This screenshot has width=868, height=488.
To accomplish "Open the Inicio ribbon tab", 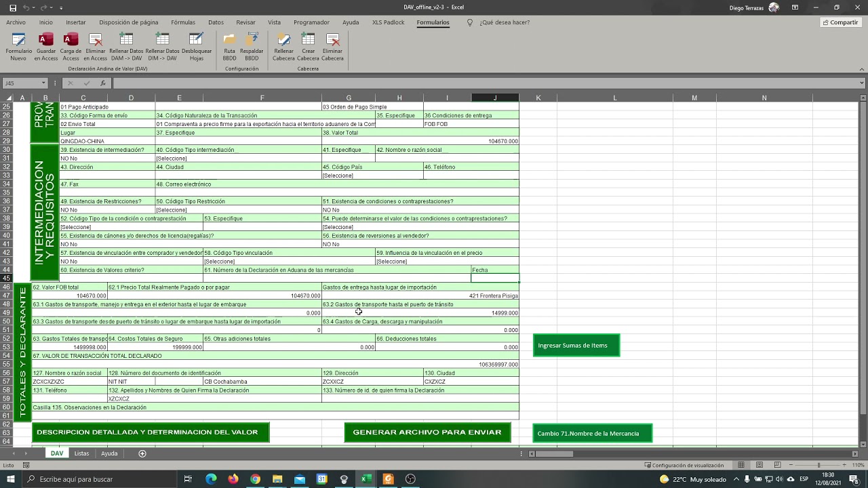I will (45, 22).
